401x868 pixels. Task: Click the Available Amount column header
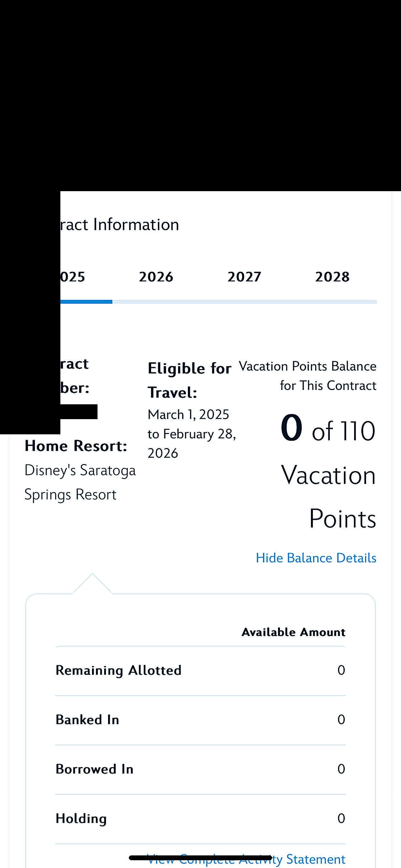pyautogui.click(x=293, y=632)
